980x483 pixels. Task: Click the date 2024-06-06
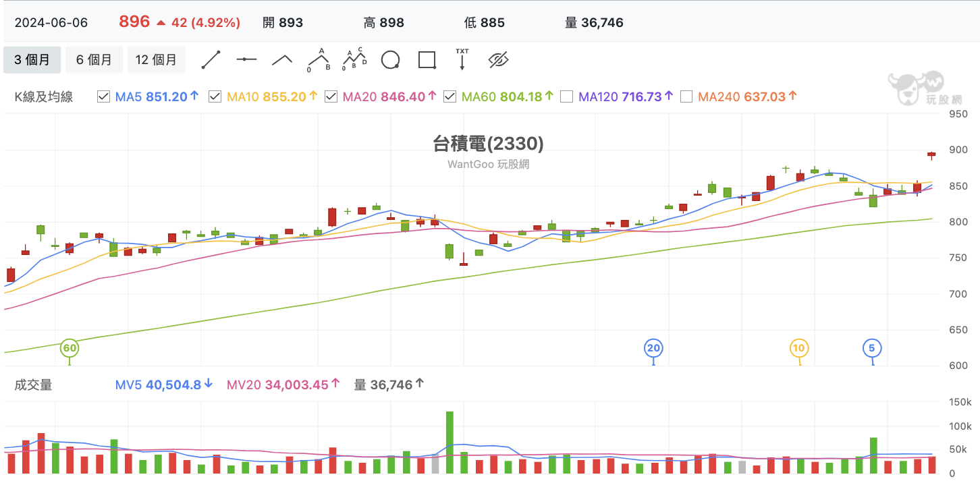(x=51, y=22)
